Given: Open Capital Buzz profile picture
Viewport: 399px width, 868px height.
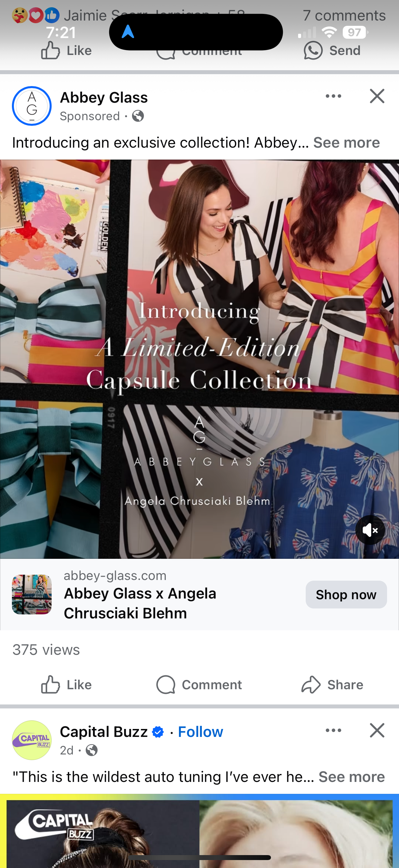Looking at the screenshot, I should click(x=32, y=740).
